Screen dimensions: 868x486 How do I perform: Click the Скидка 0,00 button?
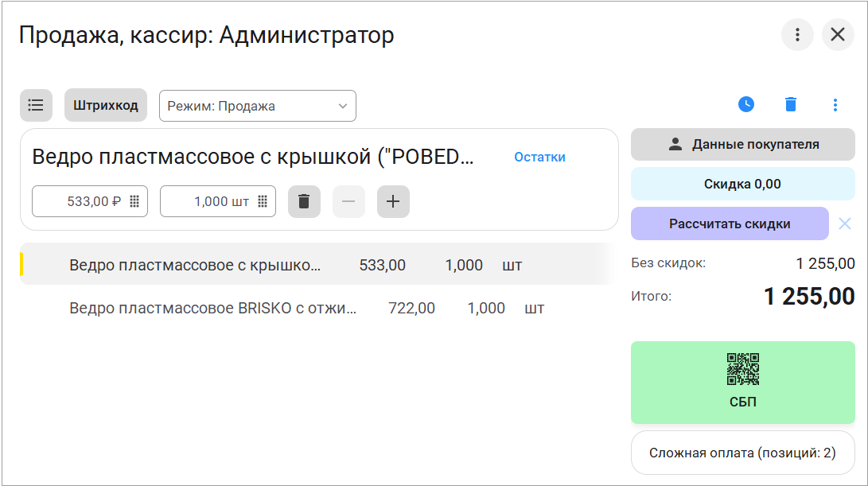coord(743,184)
